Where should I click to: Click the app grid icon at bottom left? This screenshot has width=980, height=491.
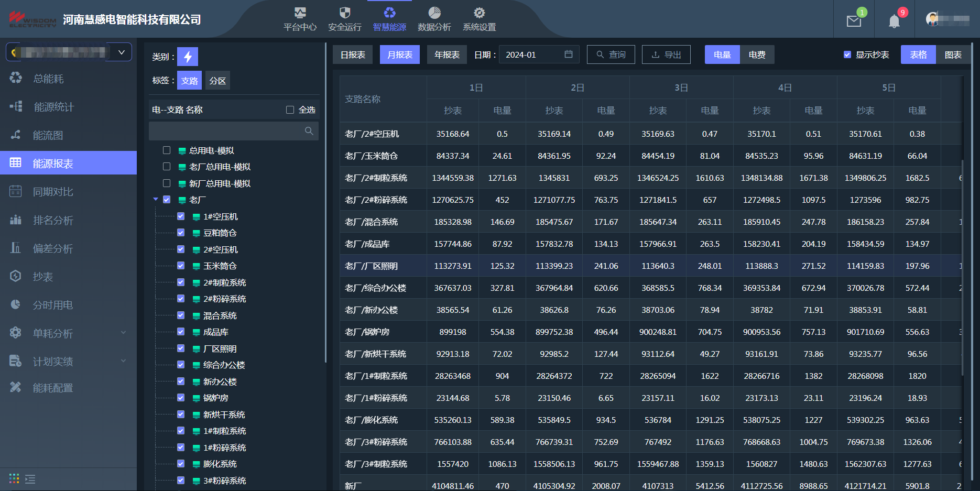point(14,478)
